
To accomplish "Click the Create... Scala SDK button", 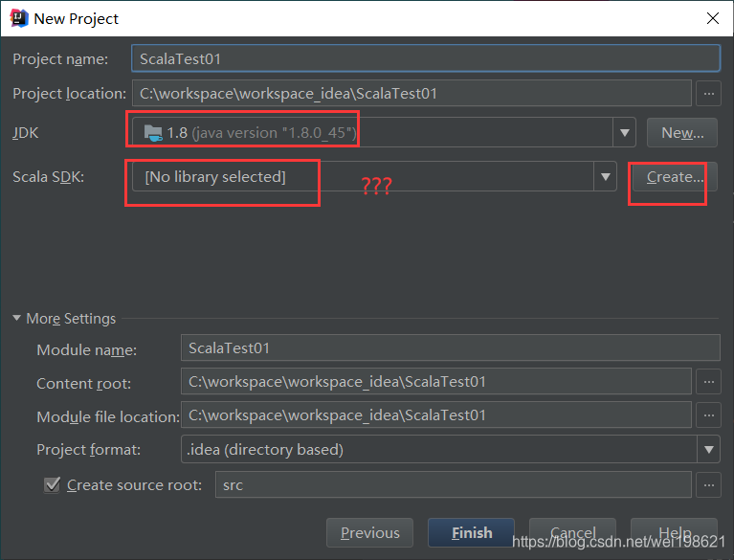I will point(675,176).
